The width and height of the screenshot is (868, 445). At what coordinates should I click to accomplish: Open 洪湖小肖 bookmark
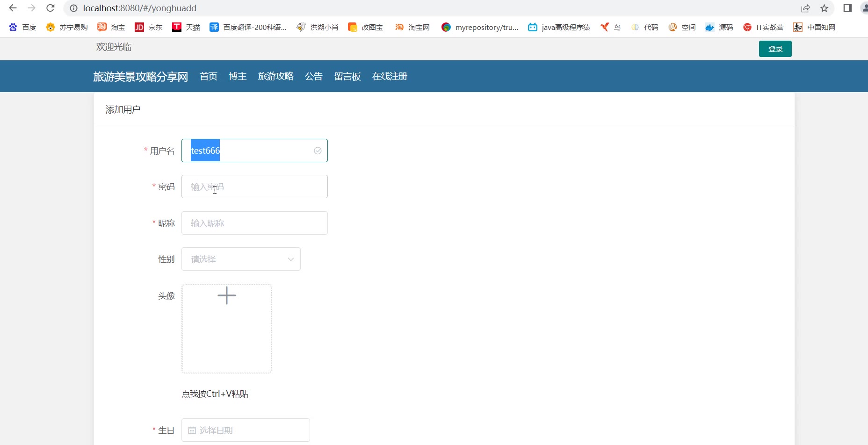pyautogui.click(x=318, y=27)
